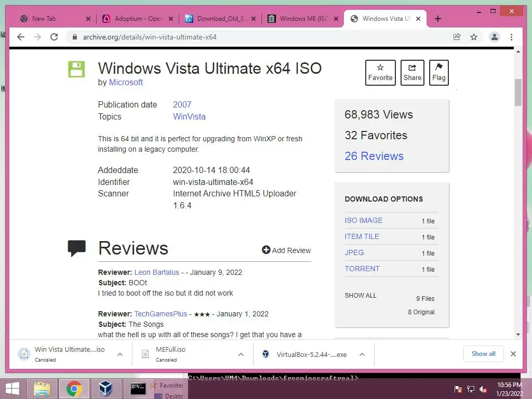Go back using the browser back arrow
Screen dimensions: 532x399
pyautogui.click(x=21, y=37)
